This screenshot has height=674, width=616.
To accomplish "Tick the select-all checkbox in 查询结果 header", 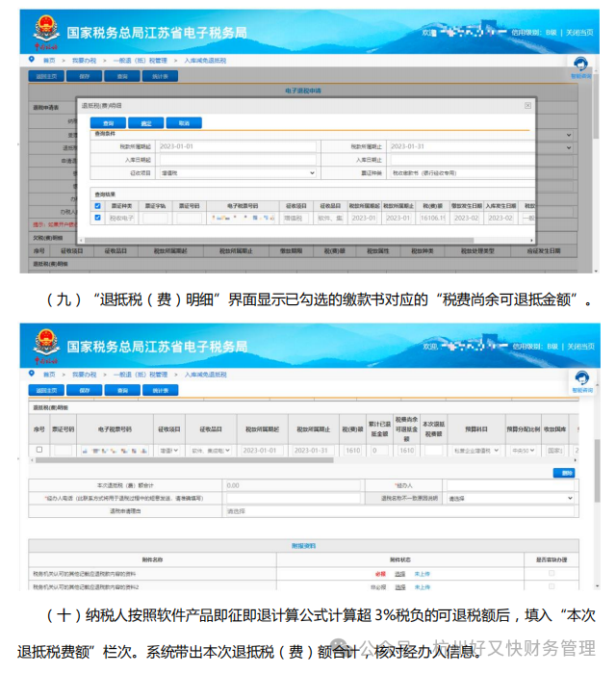I will coord(97,206).
